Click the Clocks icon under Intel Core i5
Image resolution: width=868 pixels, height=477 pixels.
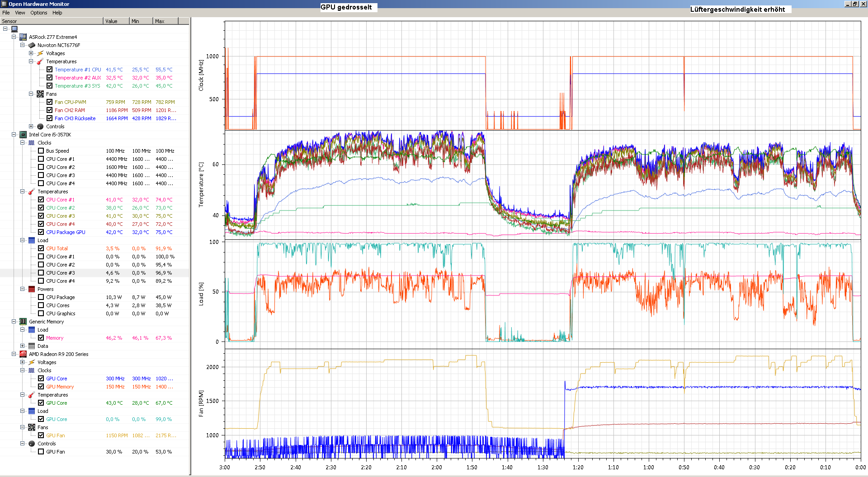point(32,143)
